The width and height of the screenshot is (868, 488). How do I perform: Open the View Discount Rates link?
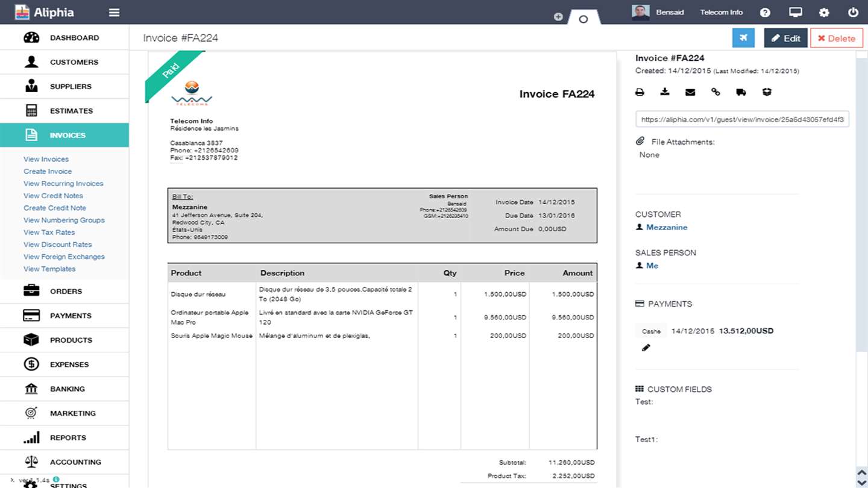pyautogui.click(x=58, y=245)
